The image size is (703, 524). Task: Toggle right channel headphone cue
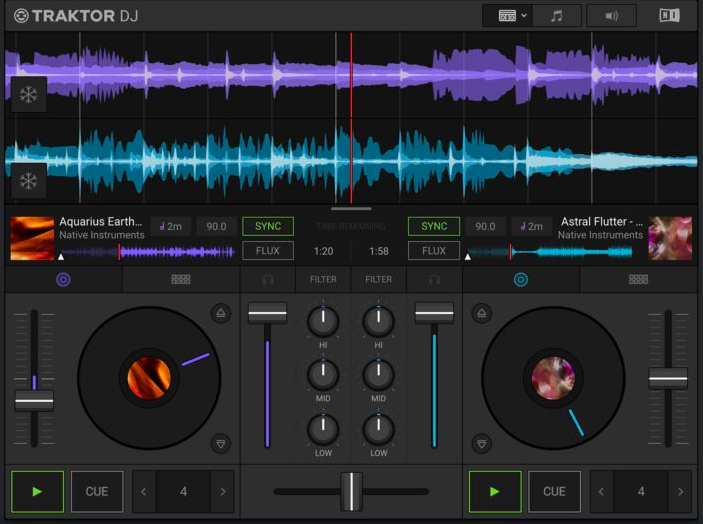[x=434, y=280]
